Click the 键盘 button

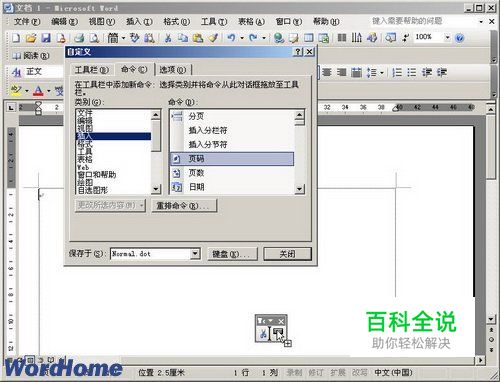[232, 254]
